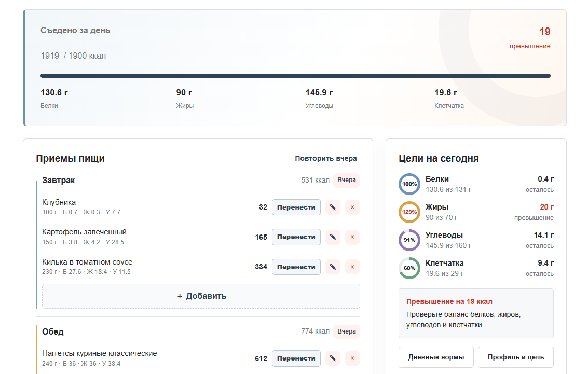Screen dimensions: 588x374
Task: Remove Картофель запеченный from breakfast
Action: [352, 237]
